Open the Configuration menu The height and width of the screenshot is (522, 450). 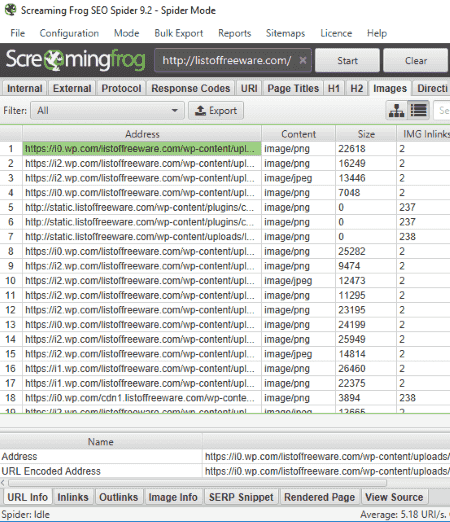(69, 33)
